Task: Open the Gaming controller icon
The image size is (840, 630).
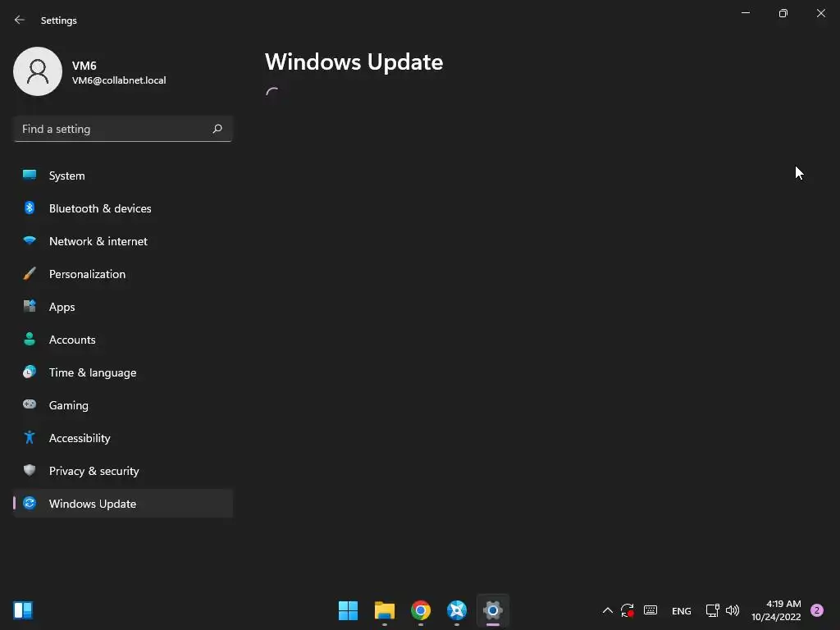Action: [30, 404]
